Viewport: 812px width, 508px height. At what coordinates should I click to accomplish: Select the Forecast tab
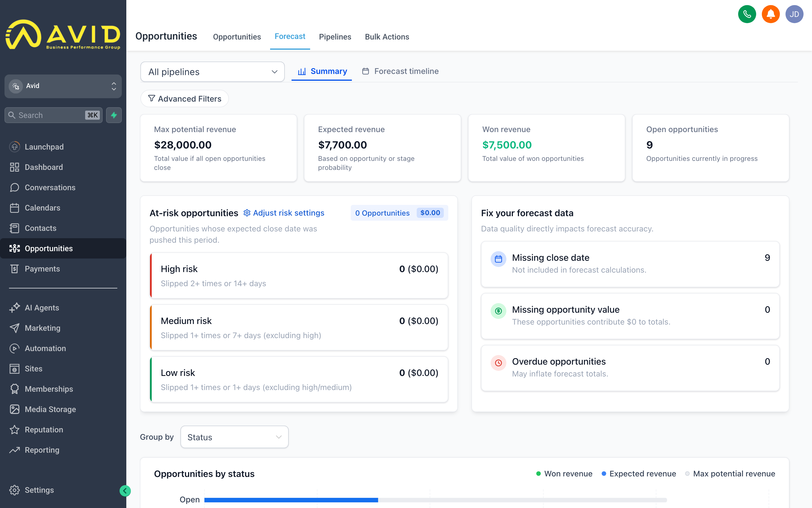[290, 36]
